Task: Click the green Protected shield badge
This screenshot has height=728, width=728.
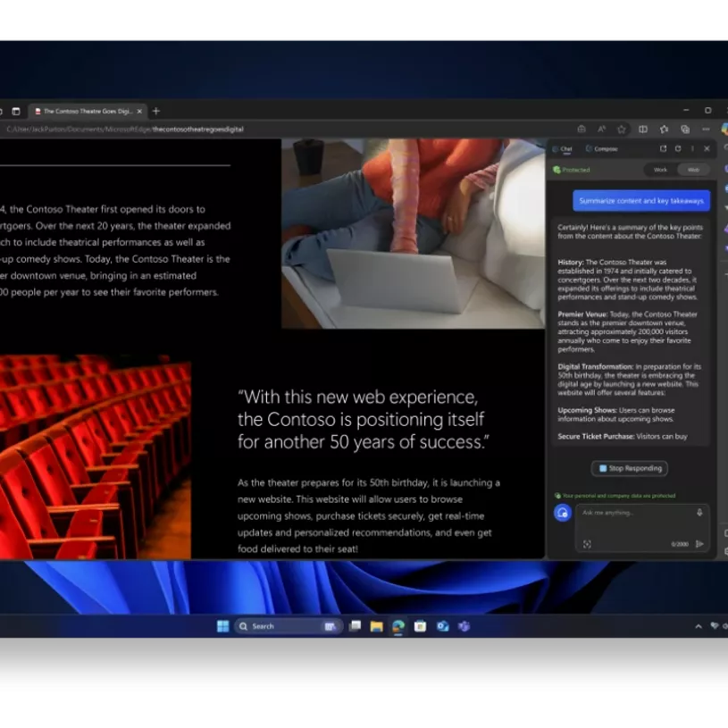Action: 572,170
